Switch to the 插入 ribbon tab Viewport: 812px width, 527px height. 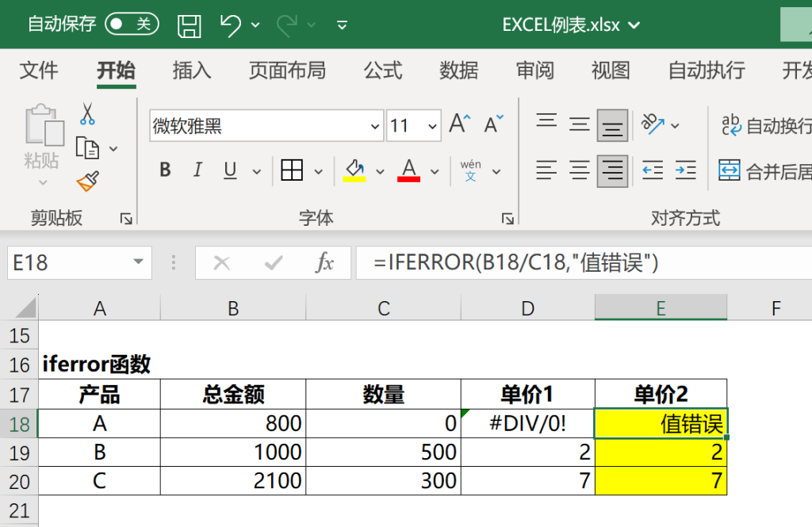[x=191, y=71]
